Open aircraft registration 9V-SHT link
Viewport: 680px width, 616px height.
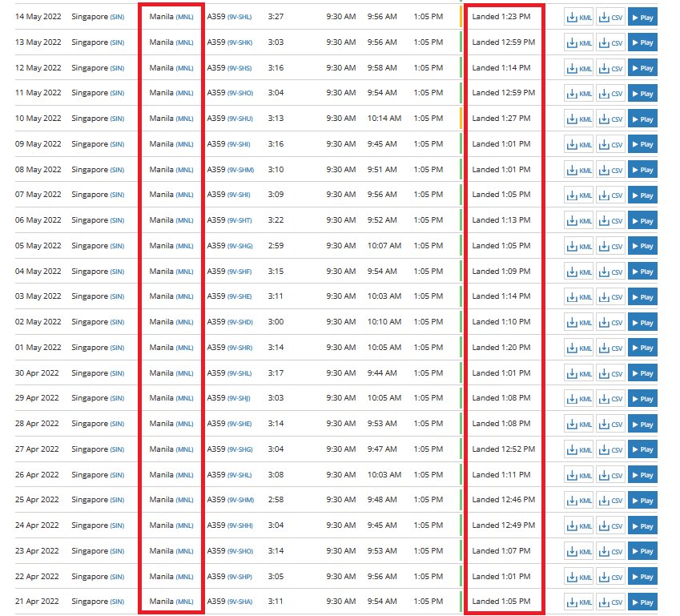tap(239, 220)
